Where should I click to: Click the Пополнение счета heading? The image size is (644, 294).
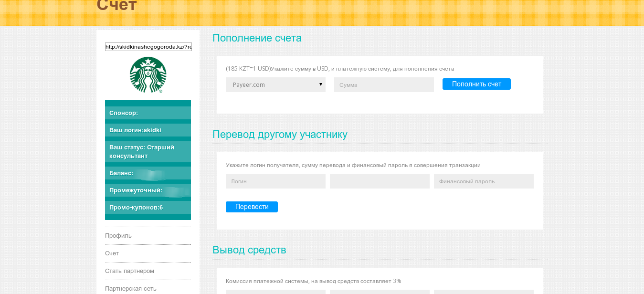coord(257,38)
